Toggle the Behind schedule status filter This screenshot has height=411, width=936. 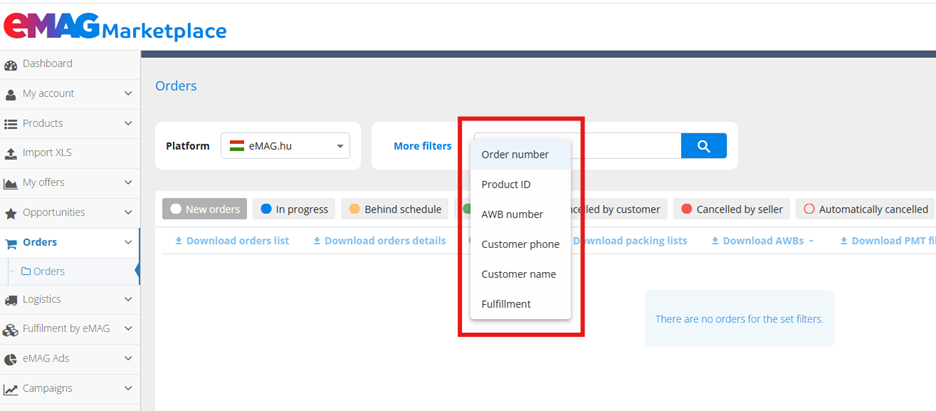click(395, 209)
